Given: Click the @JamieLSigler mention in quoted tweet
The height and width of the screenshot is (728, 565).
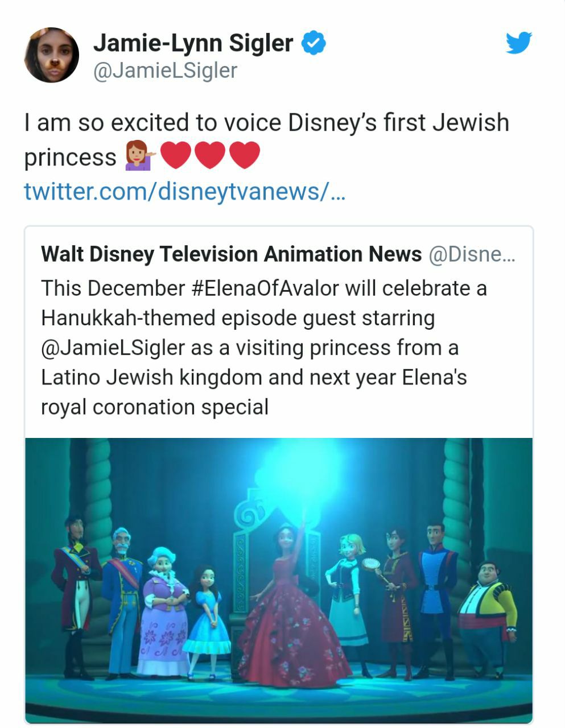Looking at the screenshot, I should point(113,348).
